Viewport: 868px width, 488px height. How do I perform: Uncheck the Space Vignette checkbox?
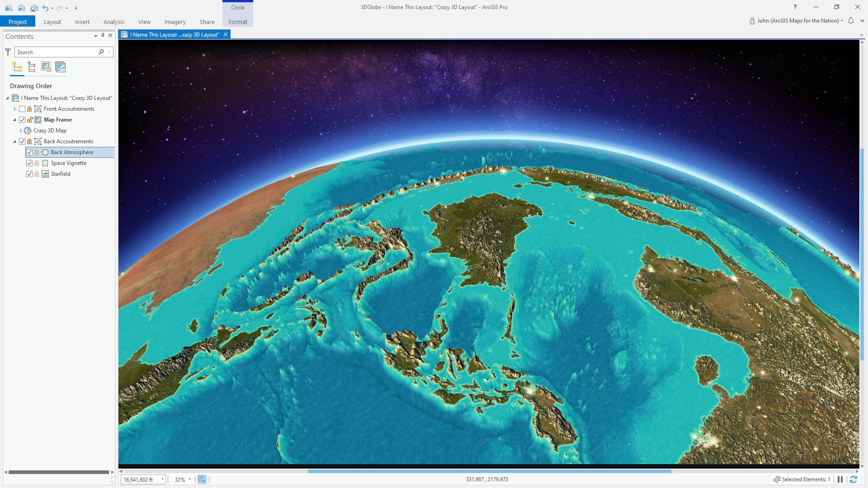point(29,163)
